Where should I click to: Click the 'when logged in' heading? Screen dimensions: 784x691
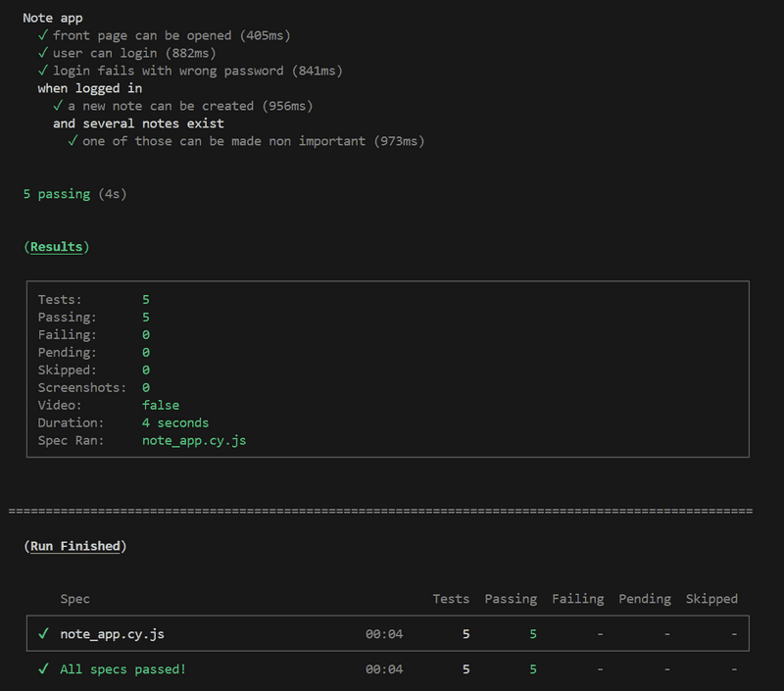[90, 88]
